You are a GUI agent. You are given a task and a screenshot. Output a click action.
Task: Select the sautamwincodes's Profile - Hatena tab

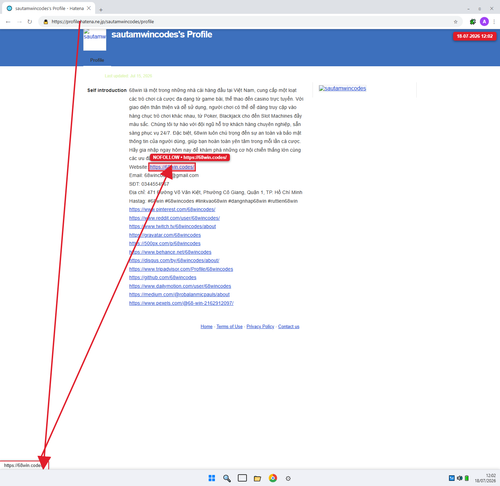tap(49, 8)
